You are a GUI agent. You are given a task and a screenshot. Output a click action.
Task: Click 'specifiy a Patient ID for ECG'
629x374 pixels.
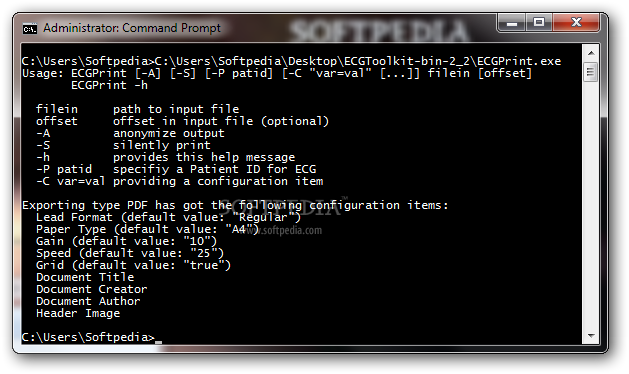pos(214,169)
